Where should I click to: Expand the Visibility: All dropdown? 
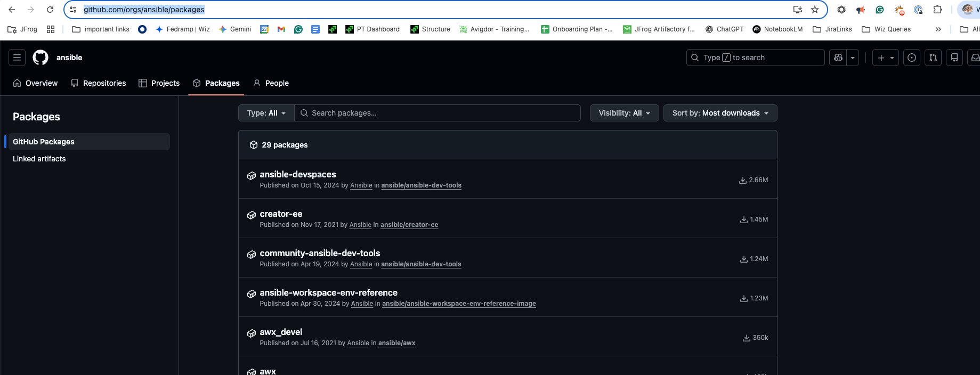624,113
